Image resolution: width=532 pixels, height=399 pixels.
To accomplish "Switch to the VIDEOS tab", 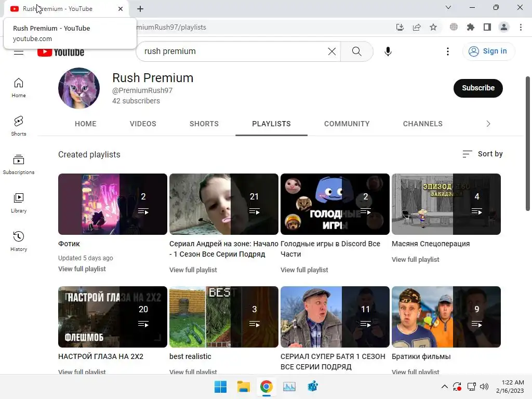I will click(143, 124).
